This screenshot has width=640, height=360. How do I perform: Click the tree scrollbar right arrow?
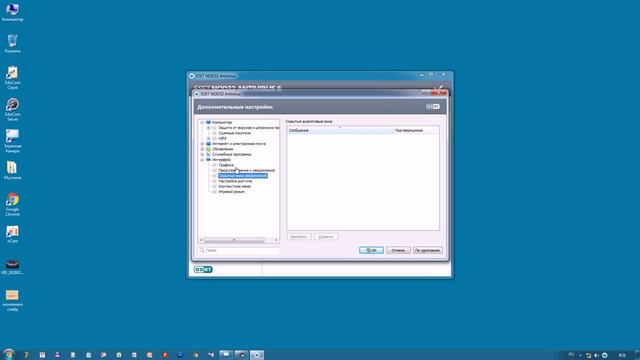[276, 240]
